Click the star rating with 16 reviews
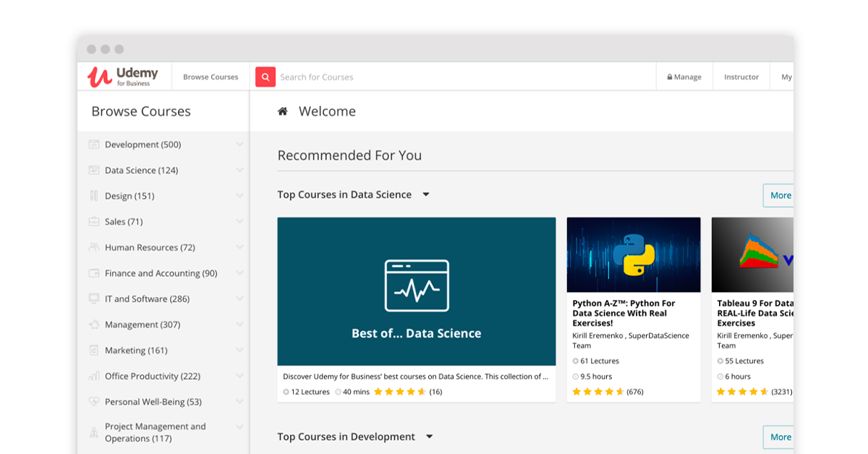868x454 pixels. [400, 392]
